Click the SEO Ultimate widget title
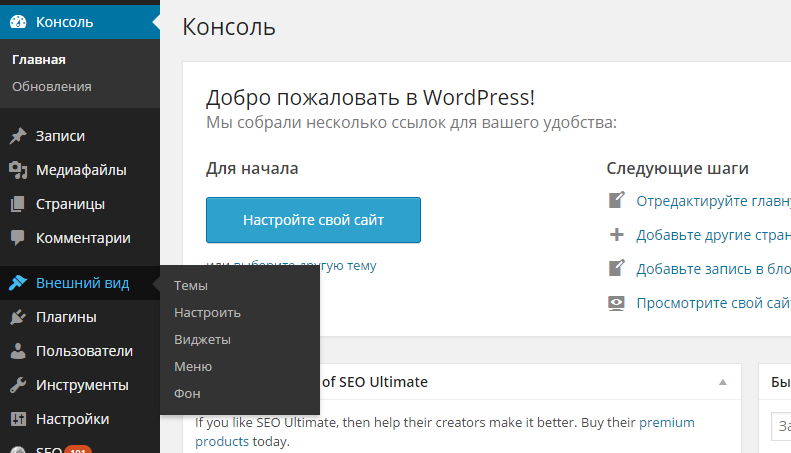Viewport: 791px width, 453px height. (x=375, y=382)
